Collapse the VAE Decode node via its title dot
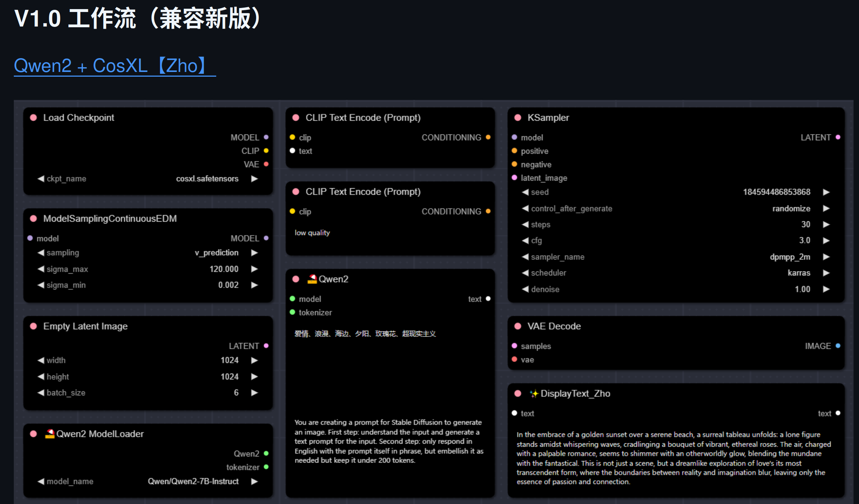The height and width of the screenshot is (504, 859). [x=518, y=326]
